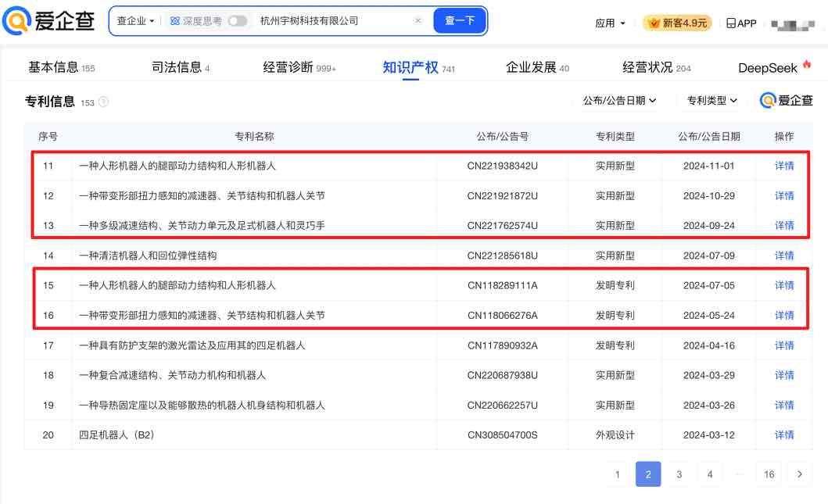
Task: Jump to last page 16
Action: pos(769,474)
